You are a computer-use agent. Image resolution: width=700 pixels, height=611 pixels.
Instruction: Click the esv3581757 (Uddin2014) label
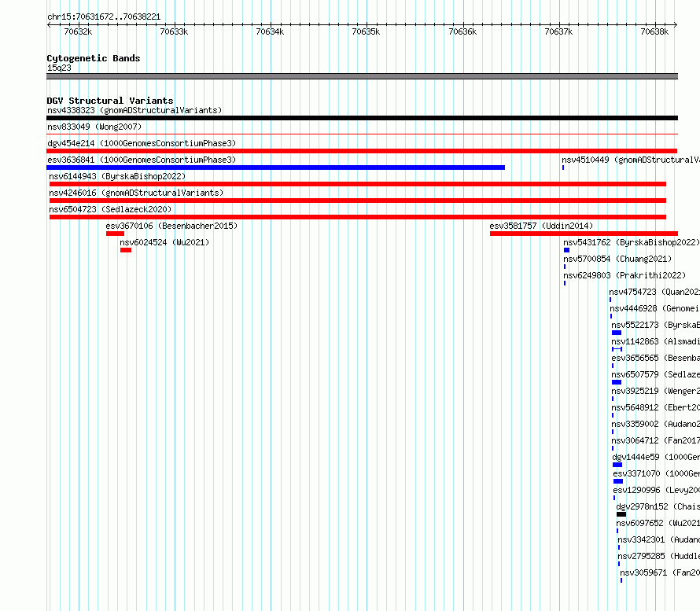click(x=542, y=226)
